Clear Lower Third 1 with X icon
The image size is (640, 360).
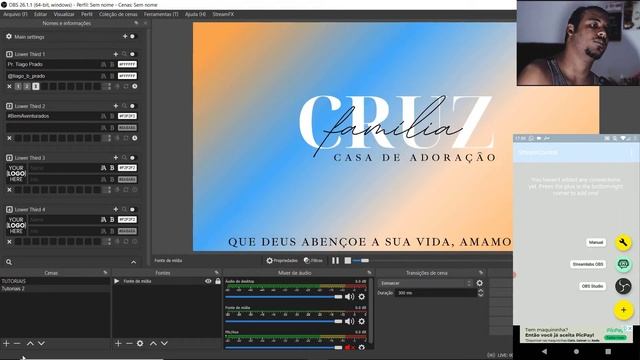point(9,87)
